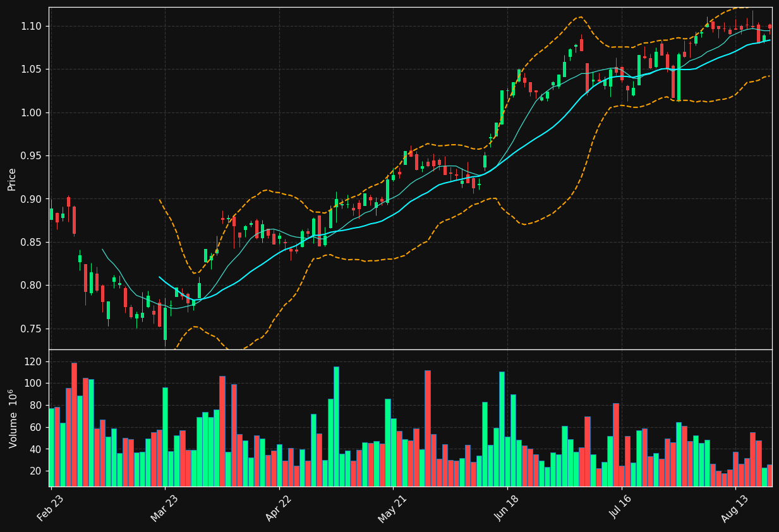
Task: Click the 0.95 price tick label
Action: [x=32, y=156]
